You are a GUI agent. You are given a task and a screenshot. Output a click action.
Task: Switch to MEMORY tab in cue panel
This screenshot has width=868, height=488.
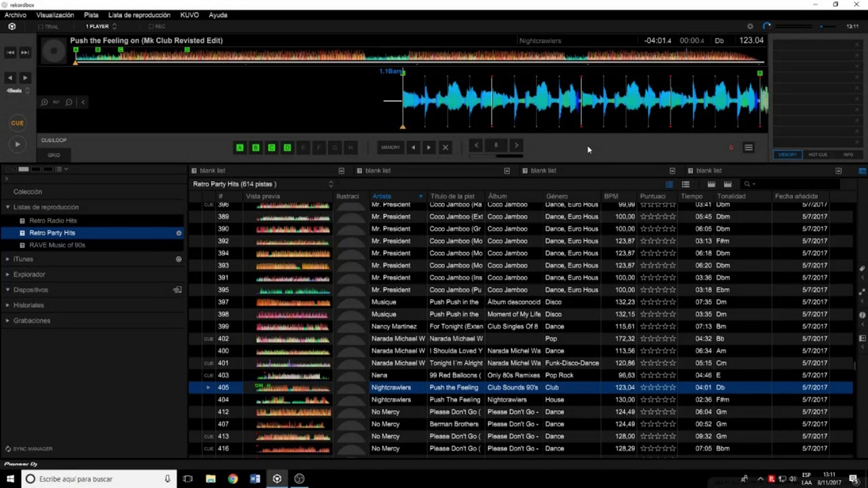coord(787,155)
